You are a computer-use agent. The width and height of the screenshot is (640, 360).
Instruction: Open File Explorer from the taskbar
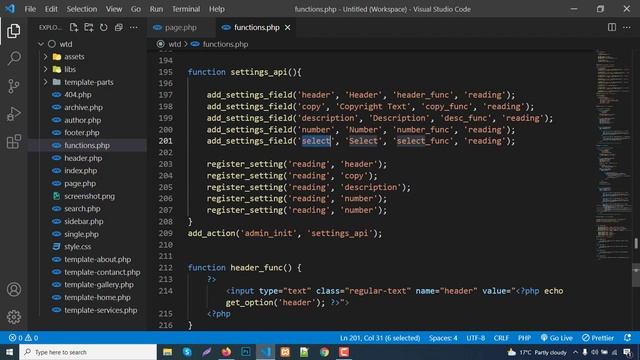coord(167,352)
